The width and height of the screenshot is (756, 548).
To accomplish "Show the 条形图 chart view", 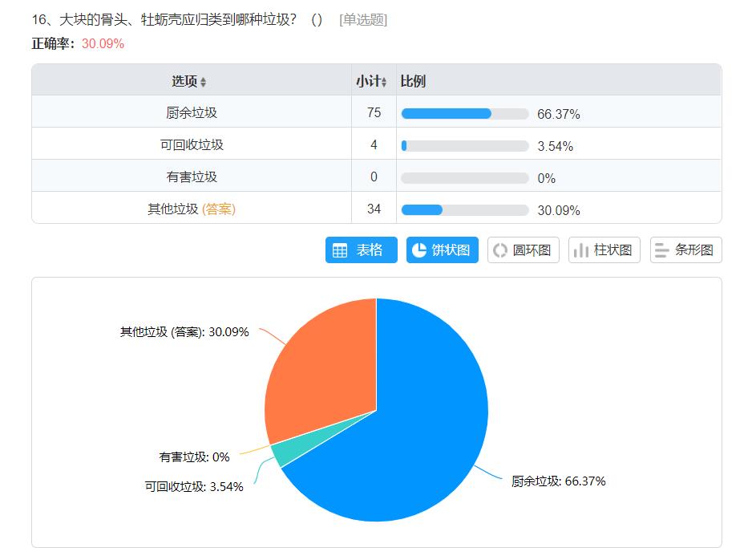I will pyautogui.click(x=685, y=250).
